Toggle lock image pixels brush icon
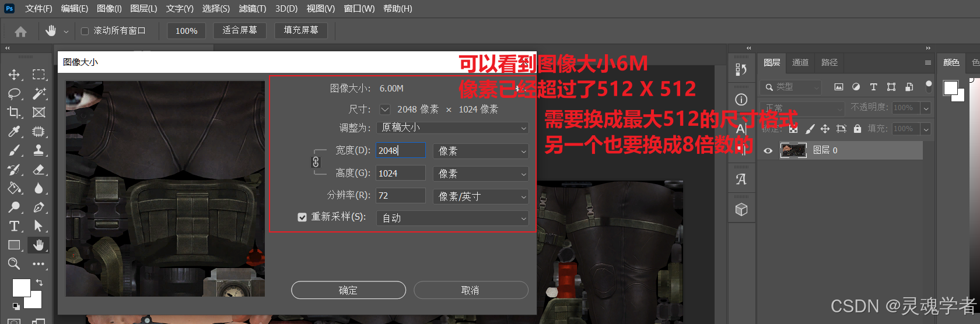The width and height of the screenshot is (980, 324). point(810,129)
